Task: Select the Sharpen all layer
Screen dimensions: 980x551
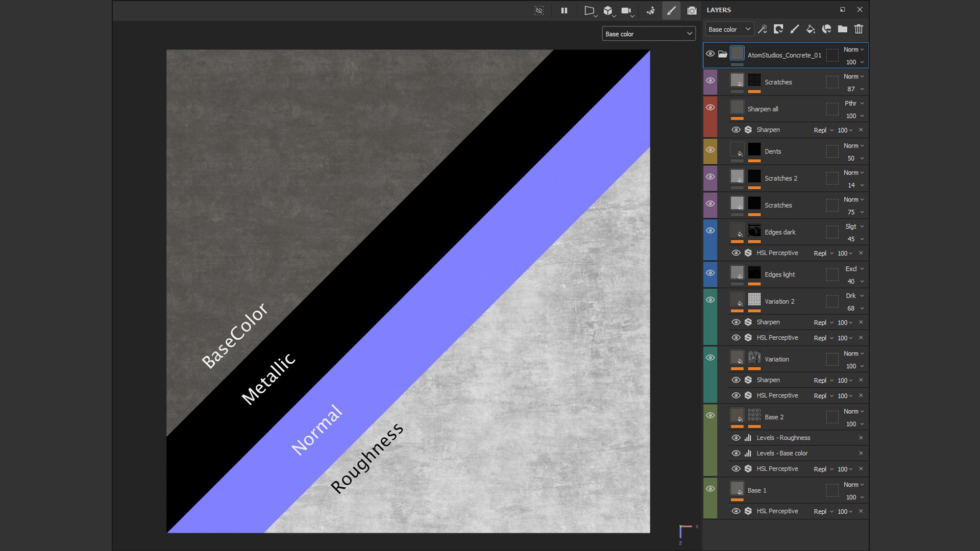Action: 763,109
